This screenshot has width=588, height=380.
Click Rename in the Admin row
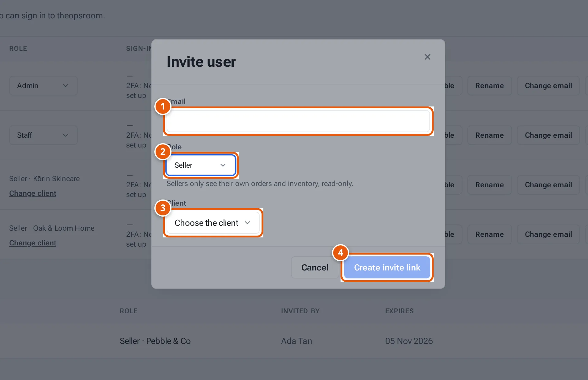point(489,86)
